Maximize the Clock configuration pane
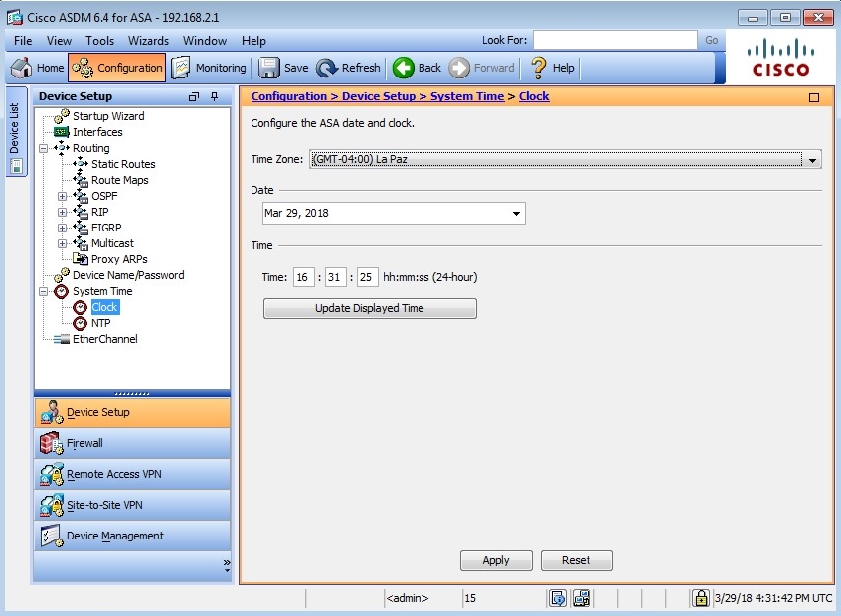Screen dimensions: 841x616 point(813,97)
